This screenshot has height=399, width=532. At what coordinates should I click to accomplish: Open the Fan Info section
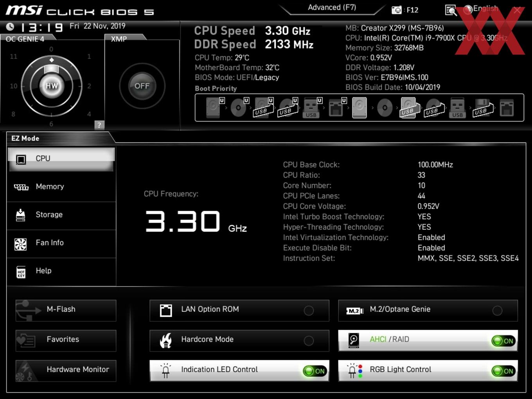pos(61,243)
